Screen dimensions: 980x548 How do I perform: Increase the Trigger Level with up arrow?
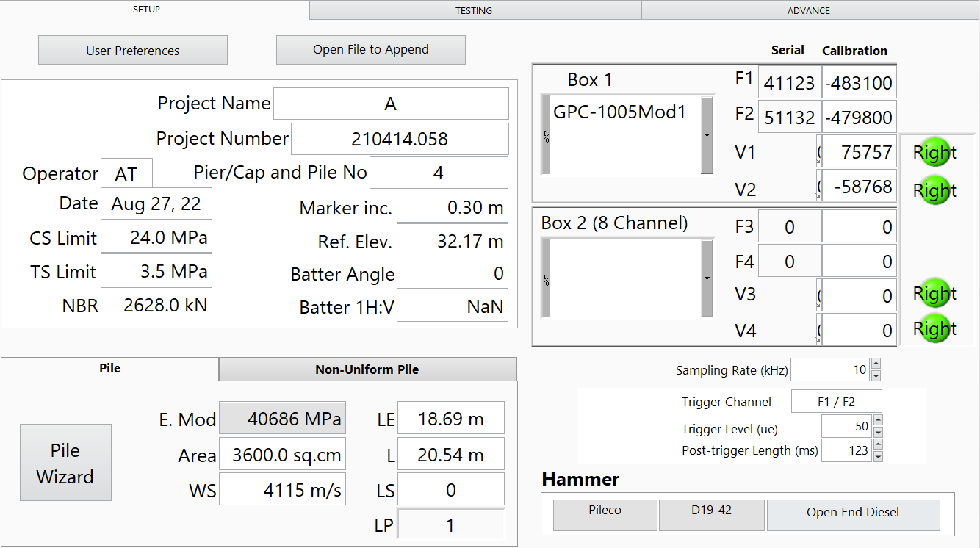878,421
